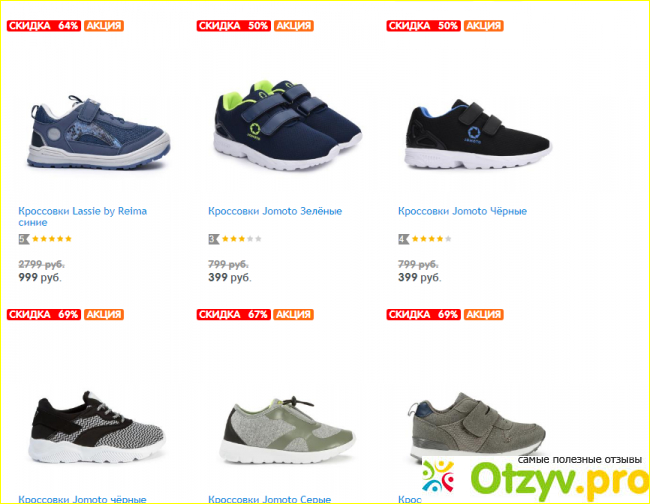
Task: Open the Кроссовки Jomoto Серые link
Action: [269, 499]
